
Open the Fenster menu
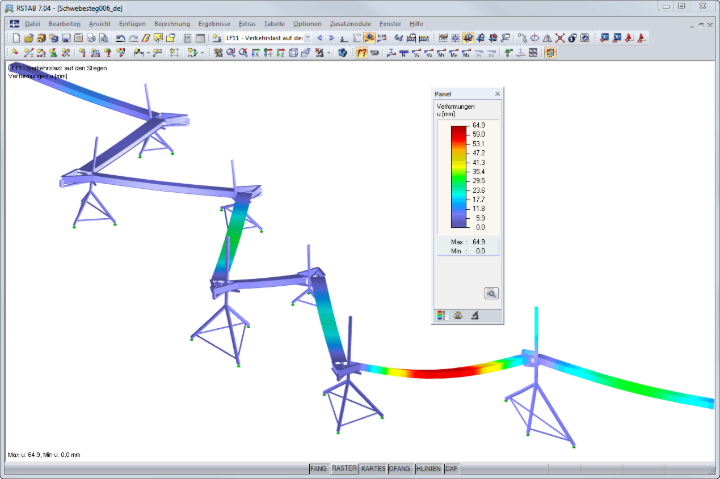[x=390, y=23]
